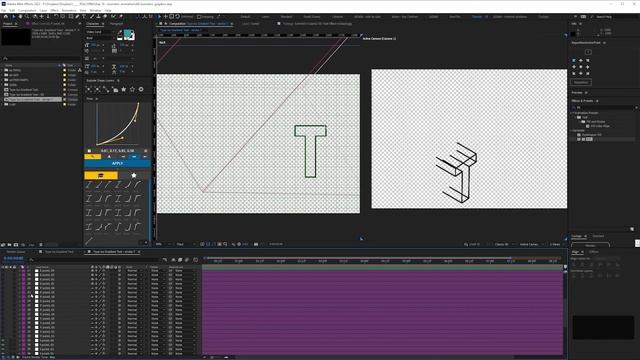Select the Type (T) tool

click(84, 16)
